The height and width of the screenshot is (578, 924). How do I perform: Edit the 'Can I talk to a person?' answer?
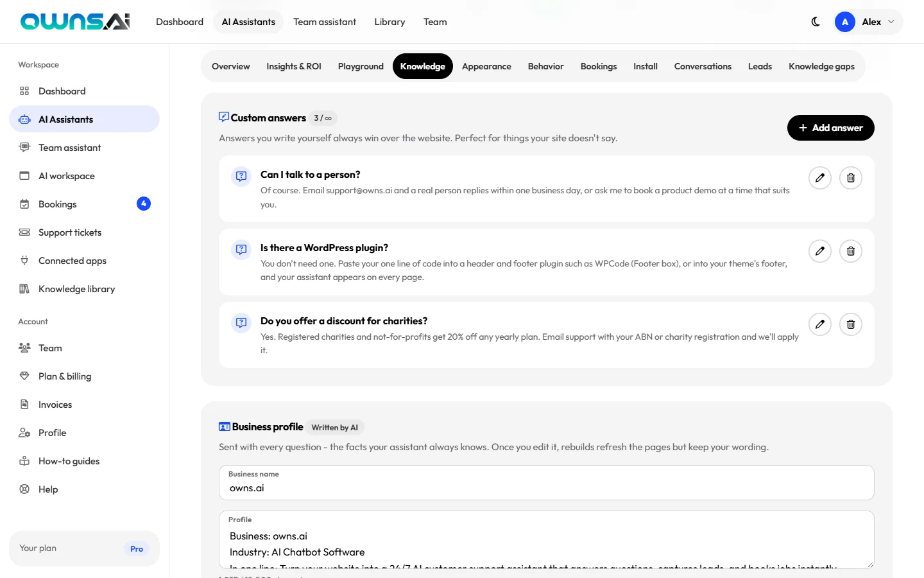click(x=820, y=178)
